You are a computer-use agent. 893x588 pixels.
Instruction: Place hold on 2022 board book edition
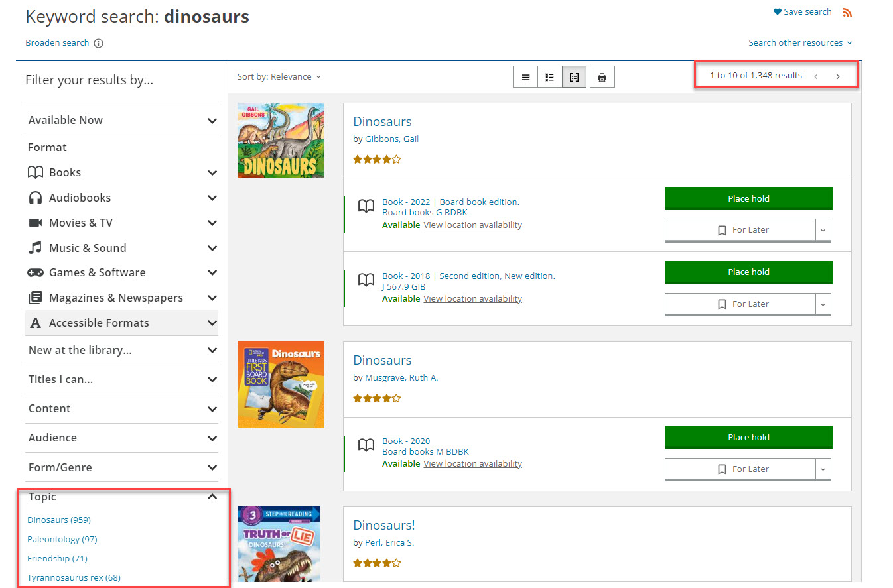click(x=748, y=198)
